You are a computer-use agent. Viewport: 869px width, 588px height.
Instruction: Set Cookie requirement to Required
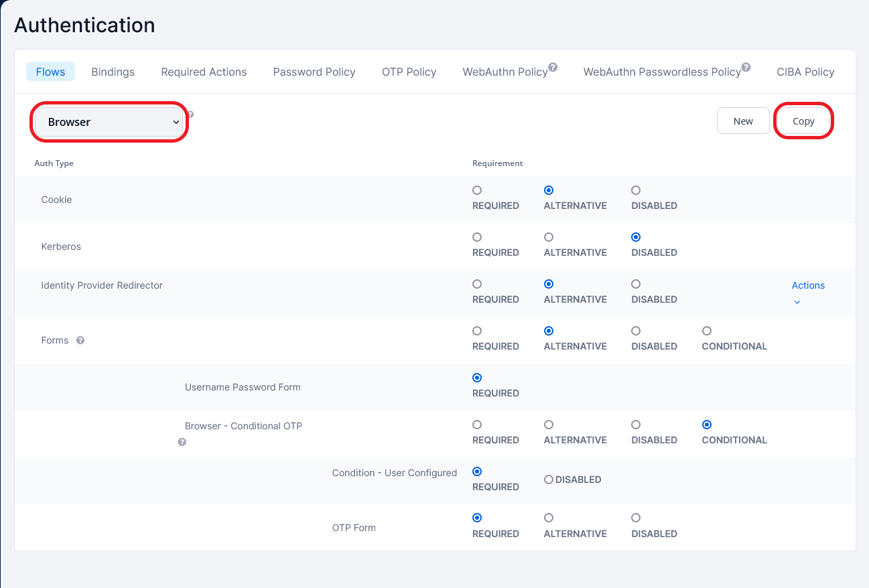[476, 190]
